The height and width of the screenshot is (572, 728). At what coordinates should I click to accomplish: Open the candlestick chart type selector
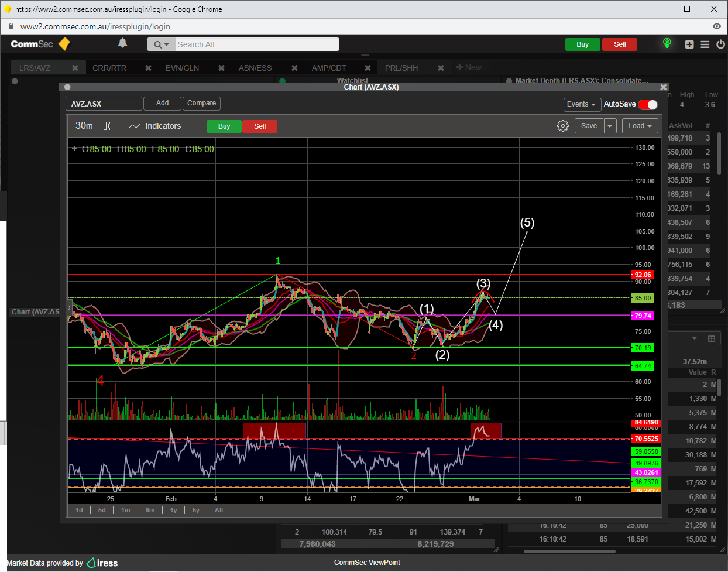pos(107,126)
